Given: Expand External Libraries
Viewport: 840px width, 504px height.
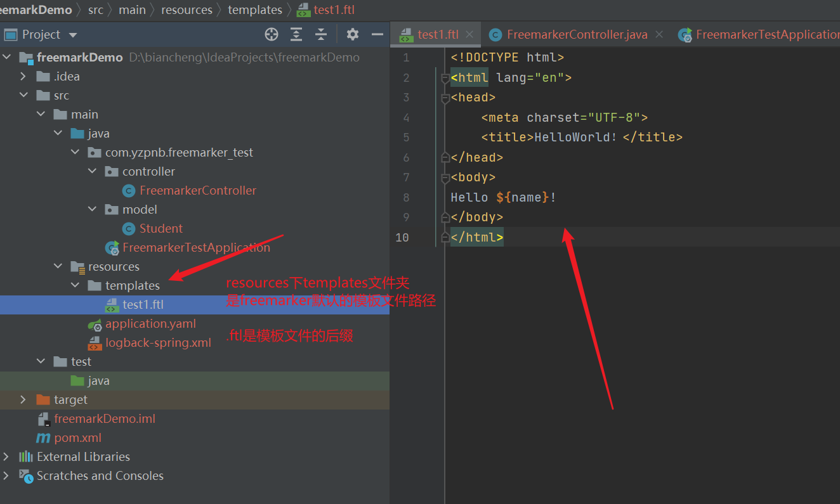Looking at the screenshot, I should (7, 456).
